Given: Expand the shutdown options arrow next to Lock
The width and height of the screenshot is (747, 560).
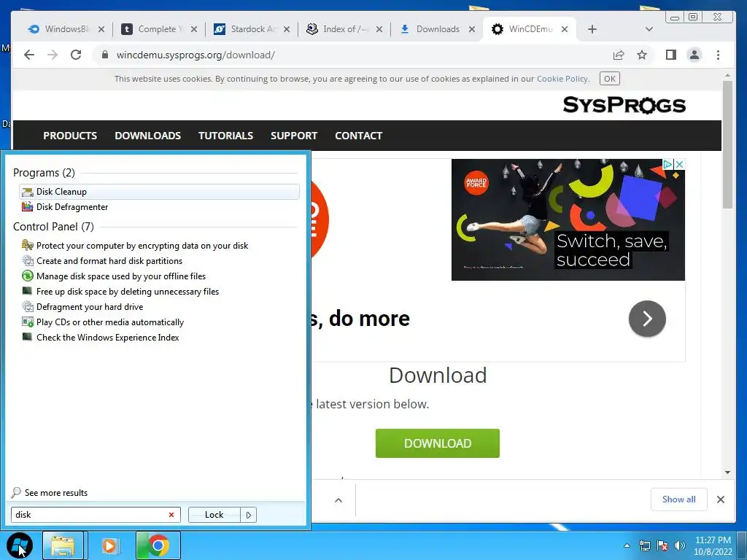Looking at the screenshot, I should pos(248,515).
